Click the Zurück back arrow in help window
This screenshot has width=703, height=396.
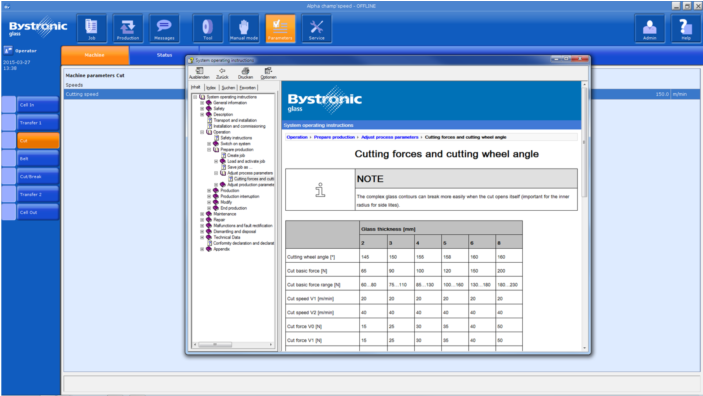222,73
